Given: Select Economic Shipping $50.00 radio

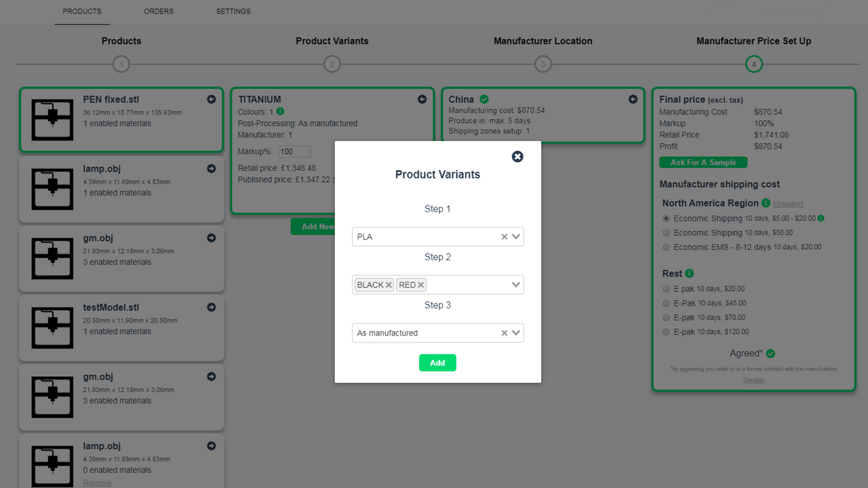Looking at the screenshot, I should click(666, 232).
